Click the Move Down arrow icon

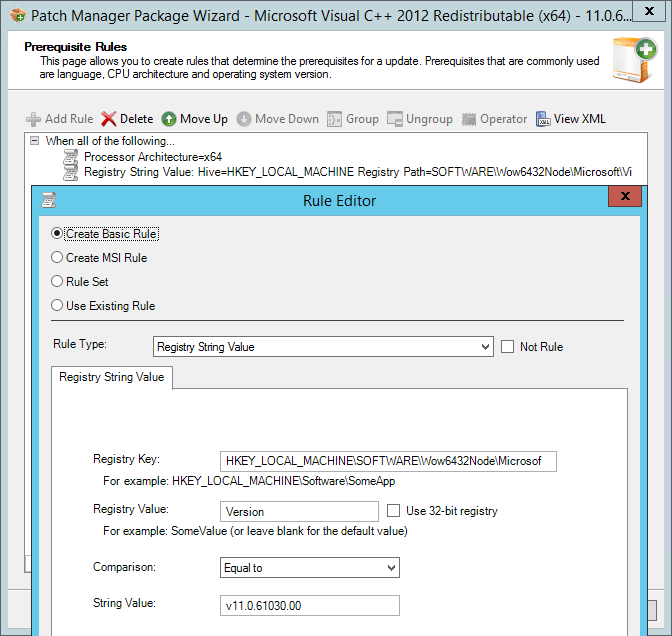(x=244, y=119)
